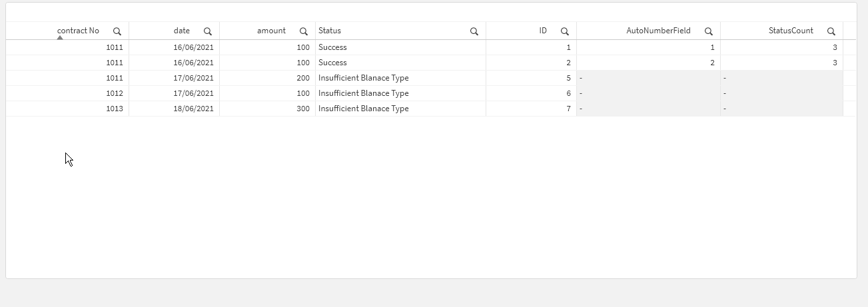The image size is (868, 307).
Task: Search the contract No column
Action: click(117, 31)
